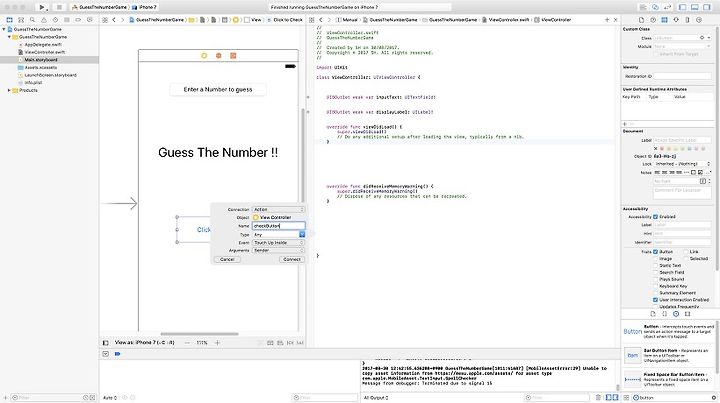The height and width of the screenshot is (403, 720).
Task: Hide the Debug area
Action: [x=695, y=7]
